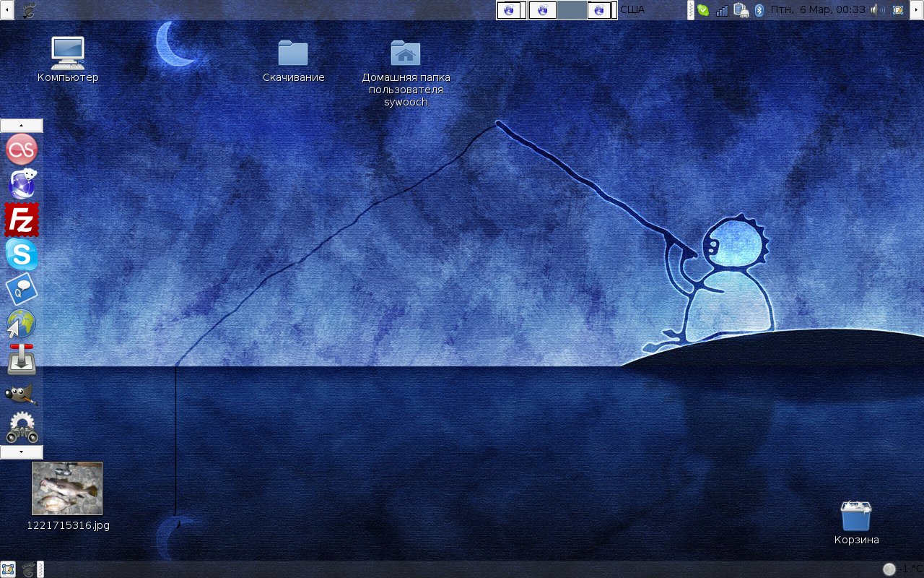
Task: Open the volume control speaker icon
Action: coord(877,10)
